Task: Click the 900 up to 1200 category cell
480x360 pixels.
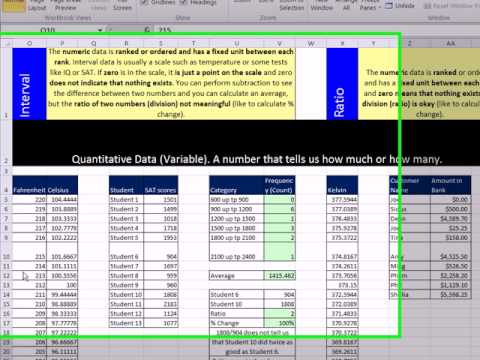Action: pyautogui.click(x=236, y=209)
